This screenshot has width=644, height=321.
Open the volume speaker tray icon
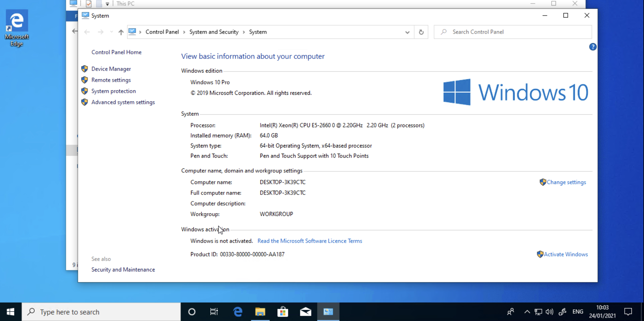(x=549, y=312)
